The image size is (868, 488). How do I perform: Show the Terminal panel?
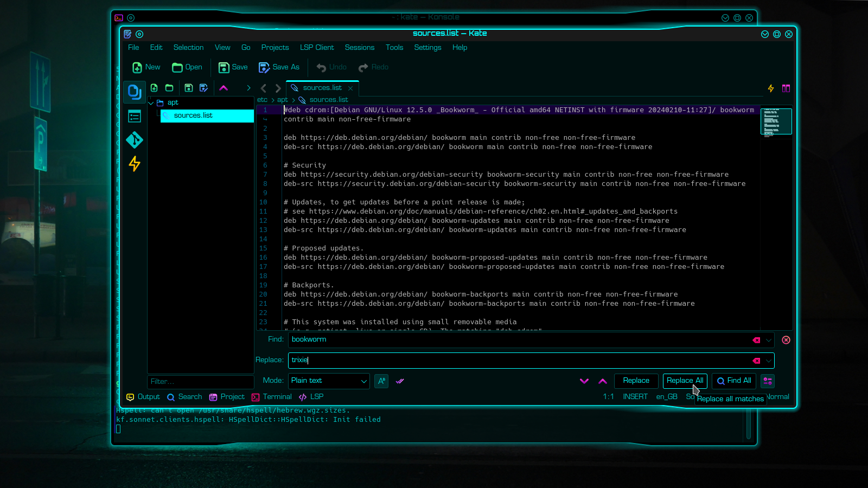[x=272, y=397]
